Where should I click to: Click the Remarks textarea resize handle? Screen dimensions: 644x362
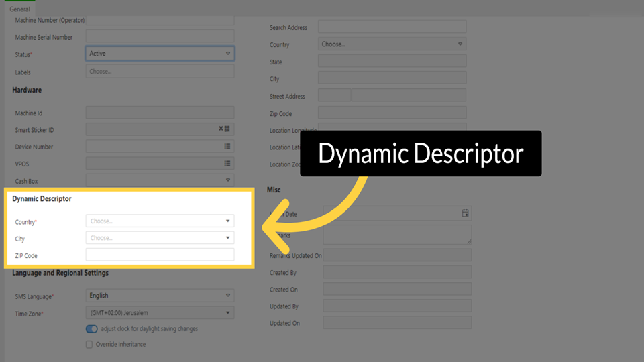468,241
